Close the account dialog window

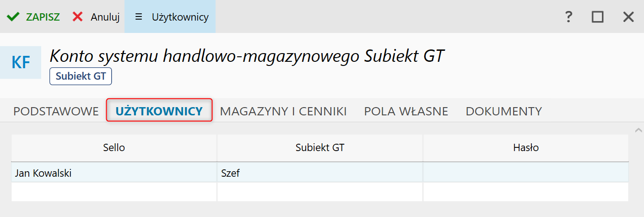(x=628, y=17)
